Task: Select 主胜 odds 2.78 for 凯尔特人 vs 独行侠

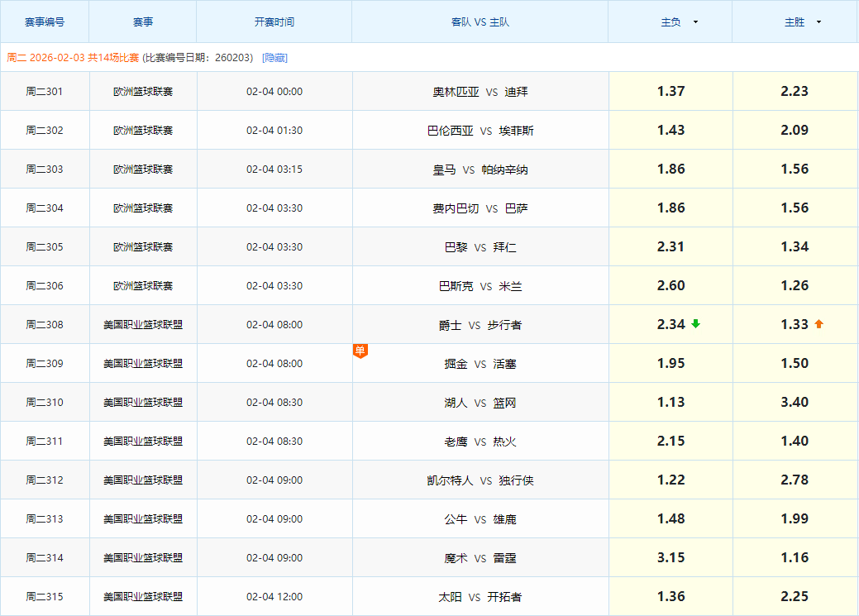Action: pyautogui.click(x=795, y=480)
